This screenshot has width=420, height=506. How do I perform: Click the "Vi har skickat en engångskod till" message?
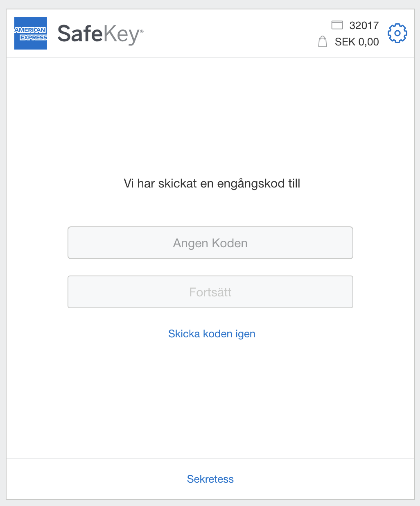tap(212, 183)
